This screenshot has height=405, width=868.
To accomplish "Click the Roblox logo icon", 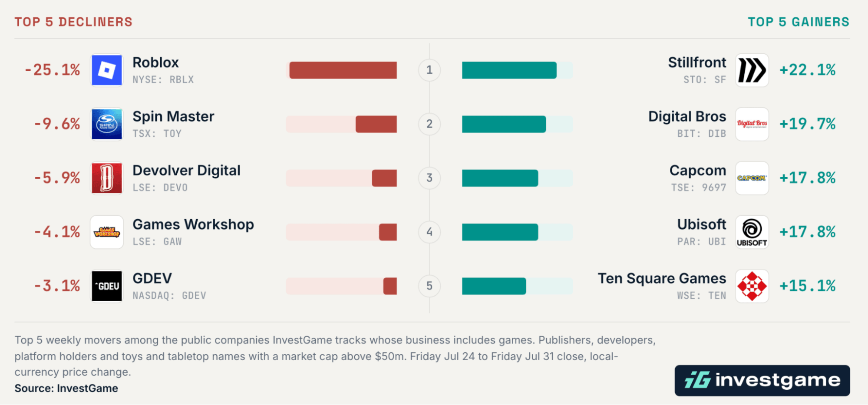I will pyautogui.click(x=107, y=70).
